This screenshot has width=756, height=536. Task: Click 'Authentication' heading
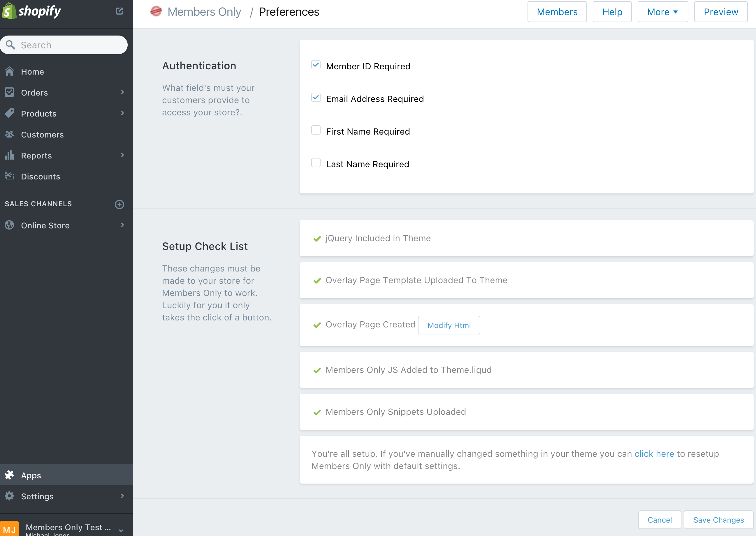pyautogui.click(x=199, y=66)
